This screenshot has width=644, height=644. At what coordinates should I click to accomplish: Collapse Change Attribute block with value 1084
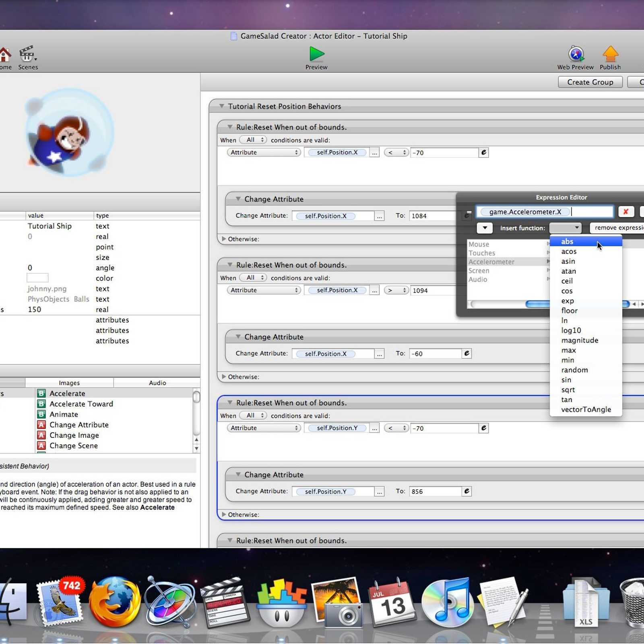coord(238,199)
